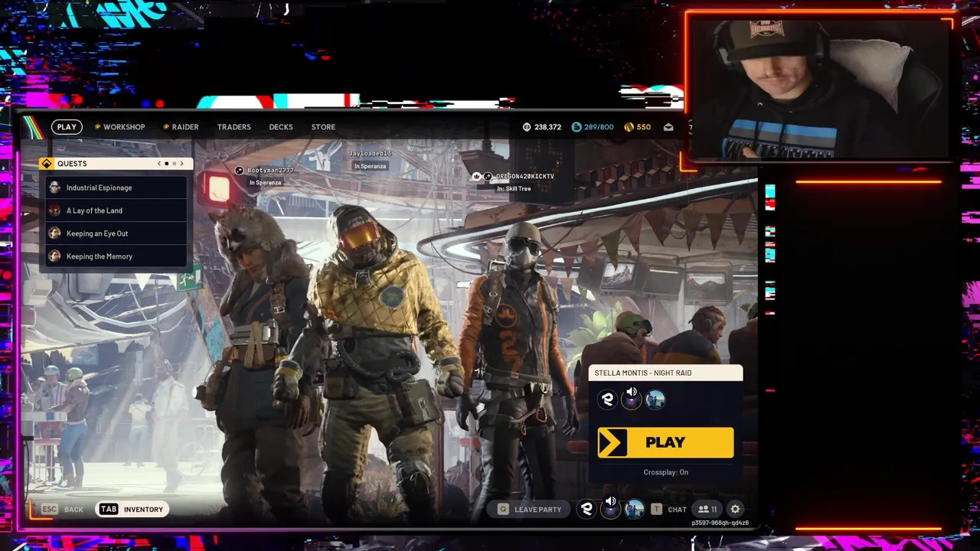Screen dimensions: 980x551
Task: Go to the TRADERS tab
Action: click(x=234, y=127)
